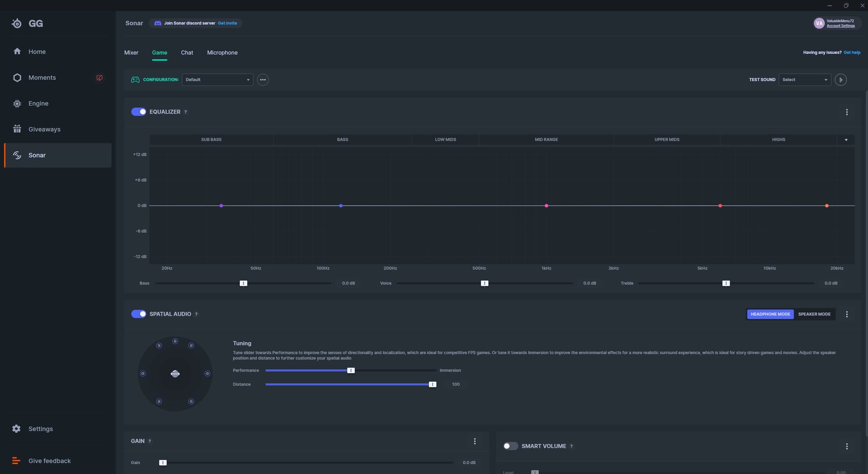Image resolution: width=868 pixels, height=474 pixels.
Task: Click the blue bass EQ point
Action: [x=341, y=206]
